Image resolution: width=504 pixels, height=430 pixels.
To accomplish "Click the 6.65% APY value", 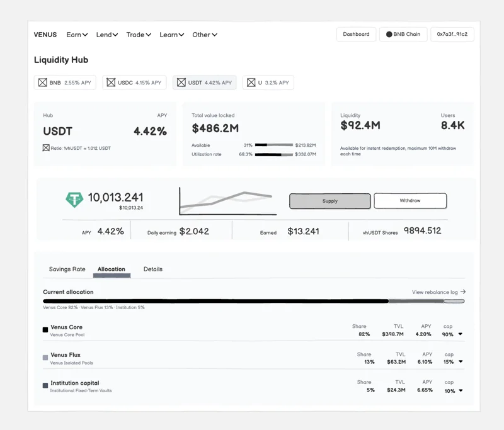I will [x=425, y=390].
